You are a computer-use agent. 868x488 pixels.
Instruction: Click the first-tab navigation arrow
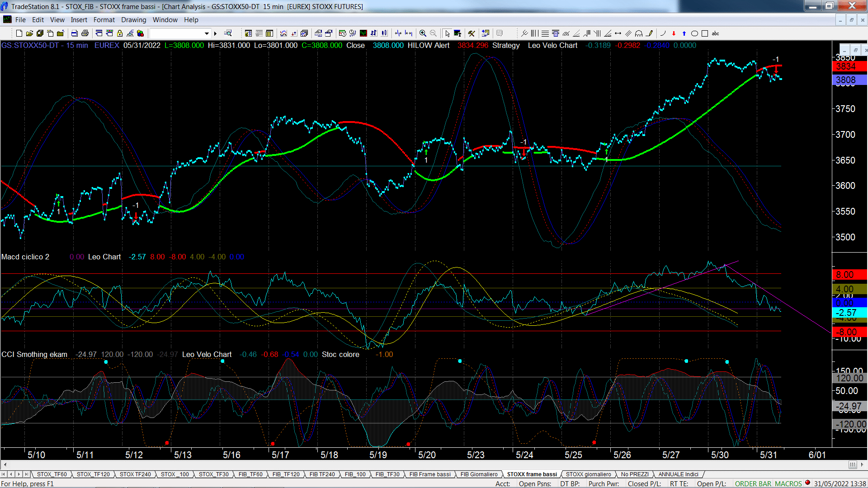point(4,474)
